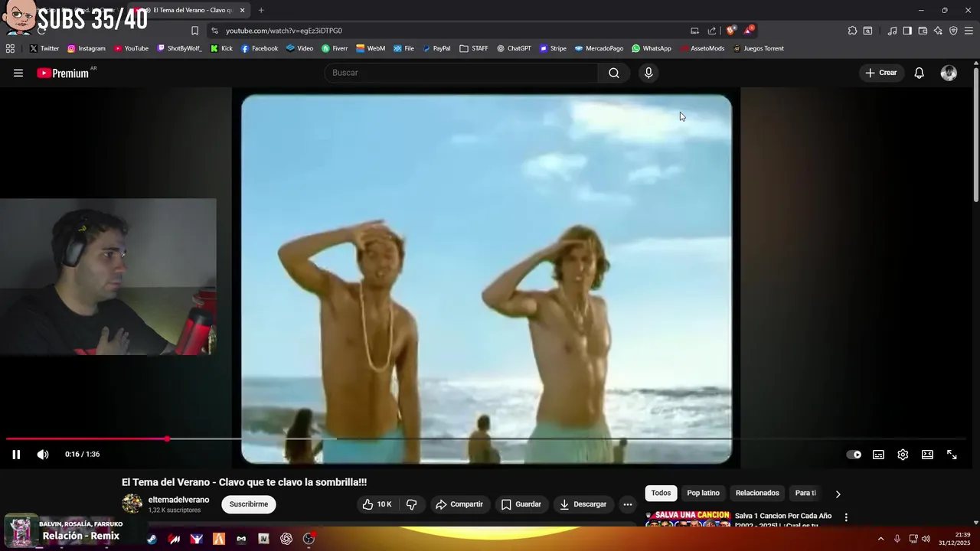This screenshot has height=551, width=980.
Task: Open volume control in system tray
Action: tap(926, 539)
